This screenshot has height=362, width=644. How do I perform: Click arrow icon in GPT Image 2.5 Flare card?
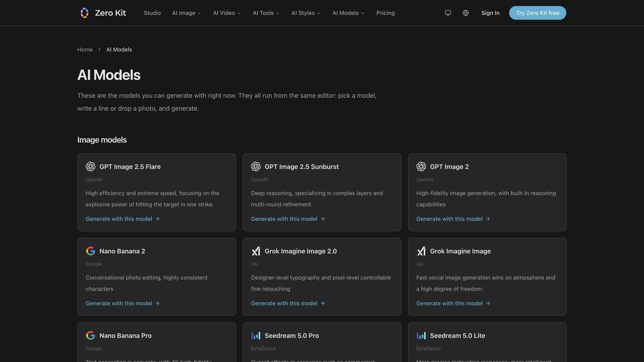[x=157, y=219]
